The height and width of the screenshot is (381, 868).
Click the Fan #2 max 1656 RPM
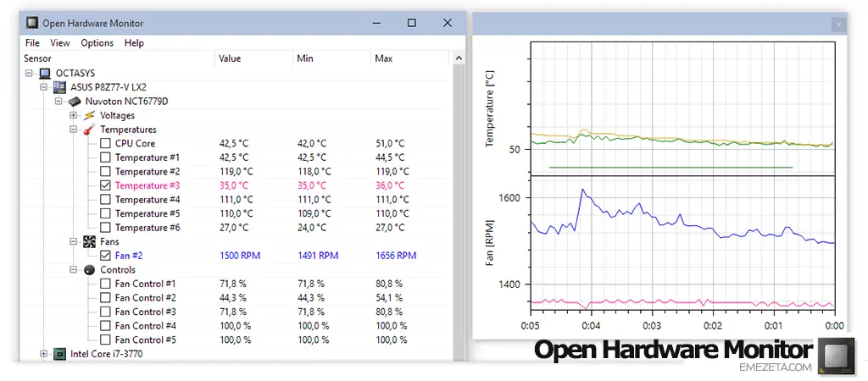396,256
